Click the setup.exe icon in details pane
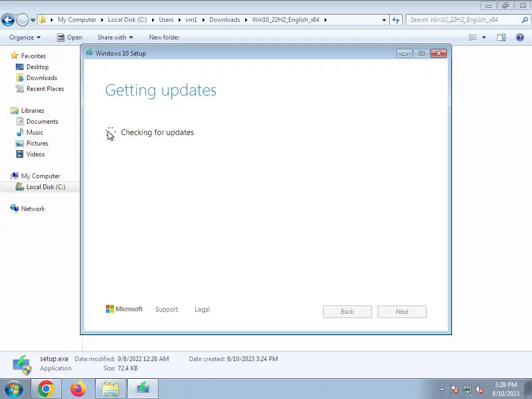Screen dimensions: 532x399 22,365
